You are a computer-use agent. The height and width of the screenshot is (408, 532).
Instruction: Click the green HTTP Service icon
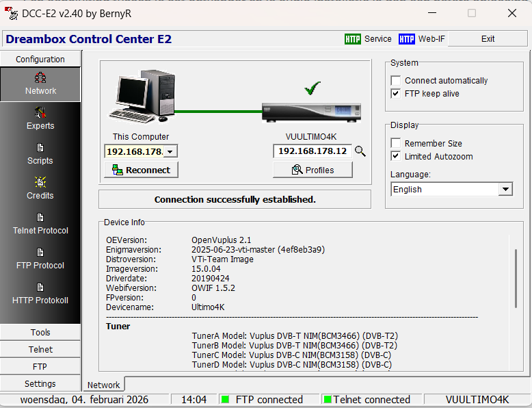[353, 39]
